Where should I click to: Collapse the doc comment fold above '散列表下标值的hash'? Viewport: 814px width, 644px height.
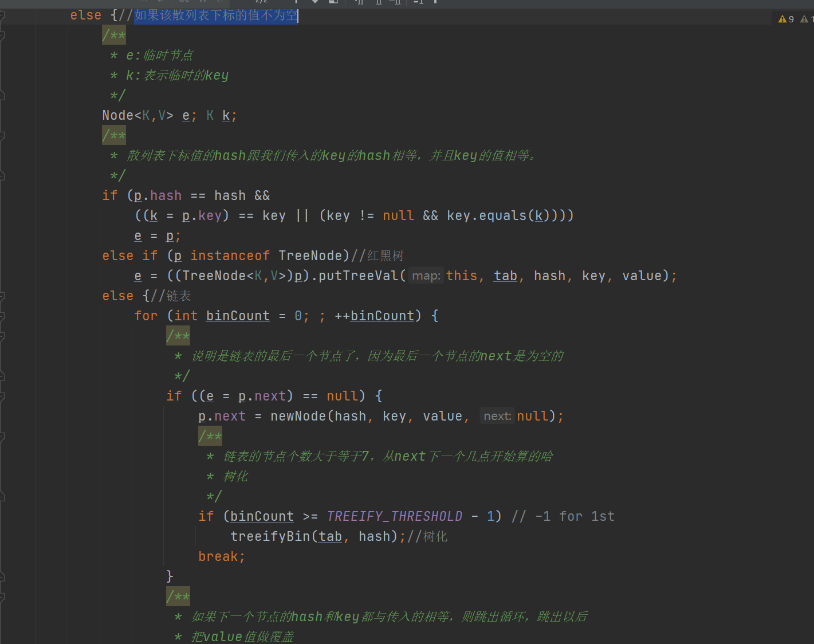click(x=2, y=136)
